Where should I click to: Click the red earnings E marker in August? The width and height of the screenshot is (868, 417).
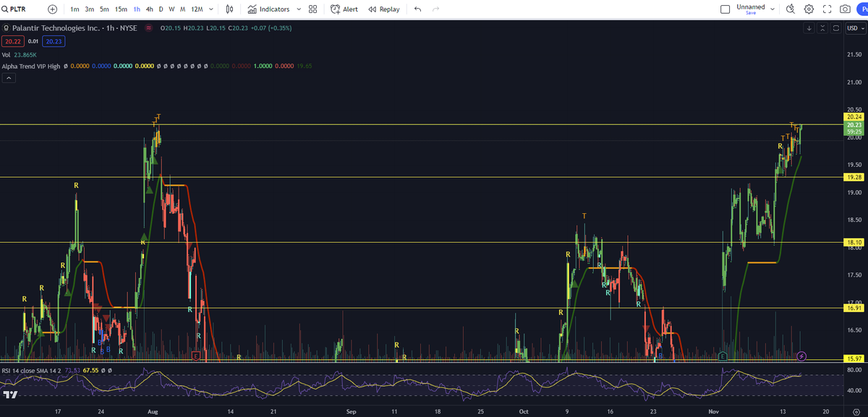(196, 356)
